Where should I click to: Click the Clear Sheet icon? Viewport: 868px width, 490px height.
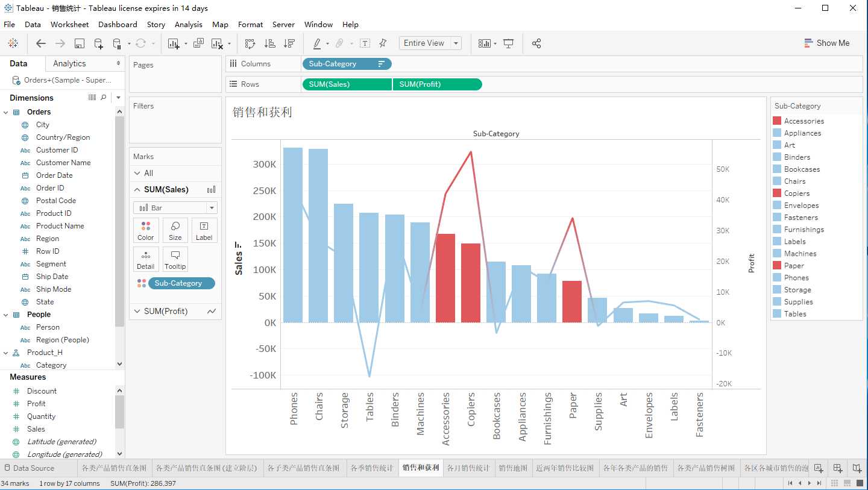[x=217, y=43]
